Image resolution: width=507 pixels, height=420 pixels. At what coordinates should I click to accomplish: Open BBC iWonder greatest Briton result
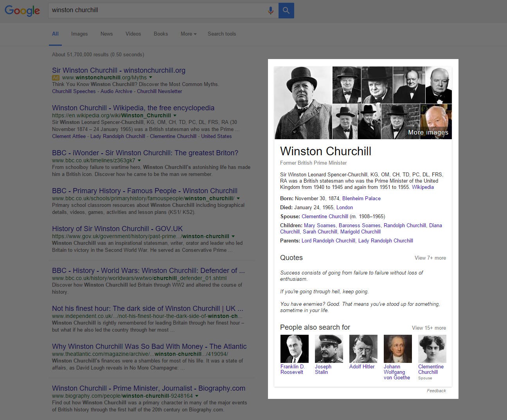tap(145, 153)
